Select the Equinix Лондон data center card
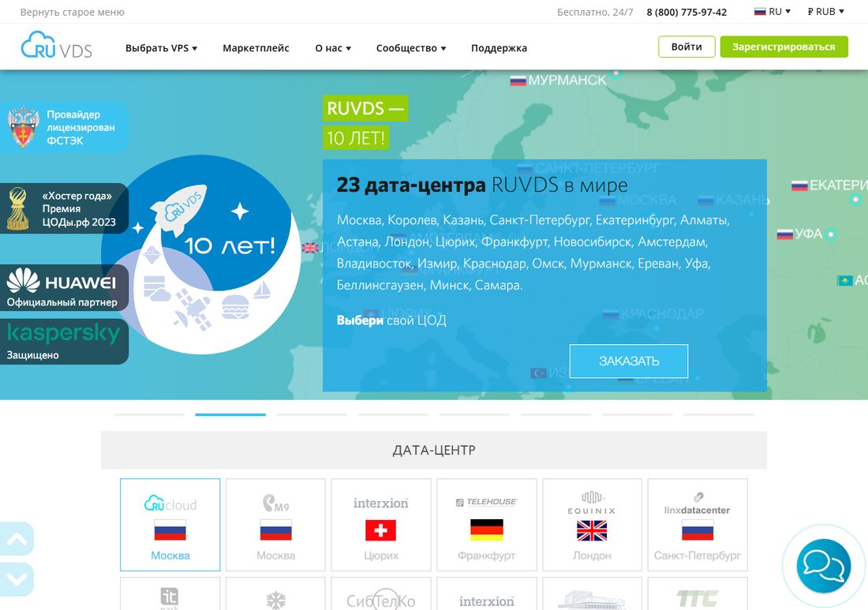 (x=593, y=525)
